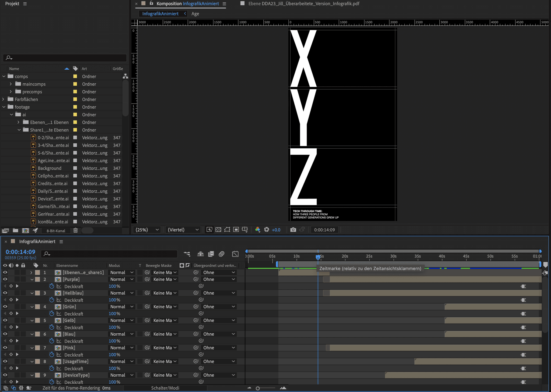Viewport: 551px width, 392px height.
Task: Toggle visibility of the UsageTime layer
Action: [x=5, y=361]
